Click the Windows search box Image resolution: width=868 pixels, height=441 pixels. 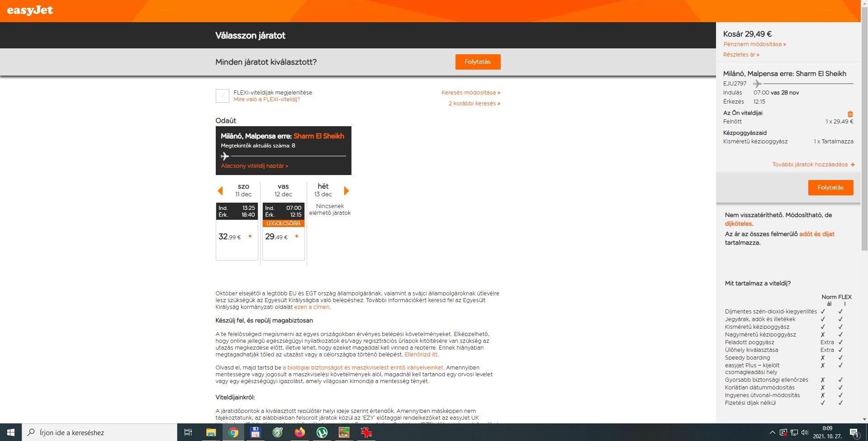[x=100, y=432]
